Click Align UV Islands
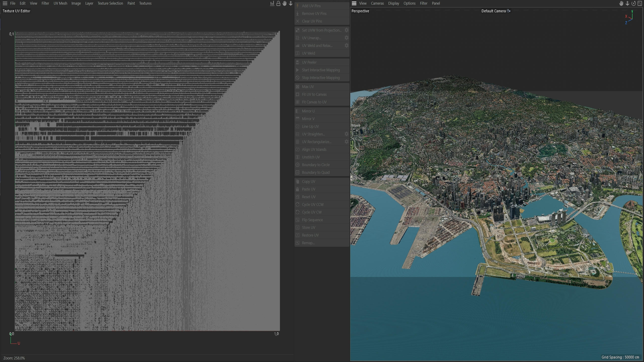Screen dimensions: 644x362 (x=322, y=149)
